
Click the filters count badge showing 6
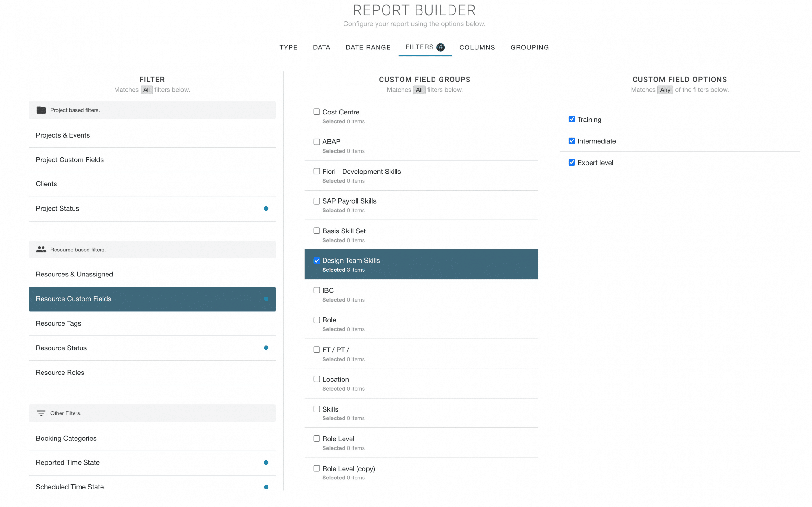440,47
